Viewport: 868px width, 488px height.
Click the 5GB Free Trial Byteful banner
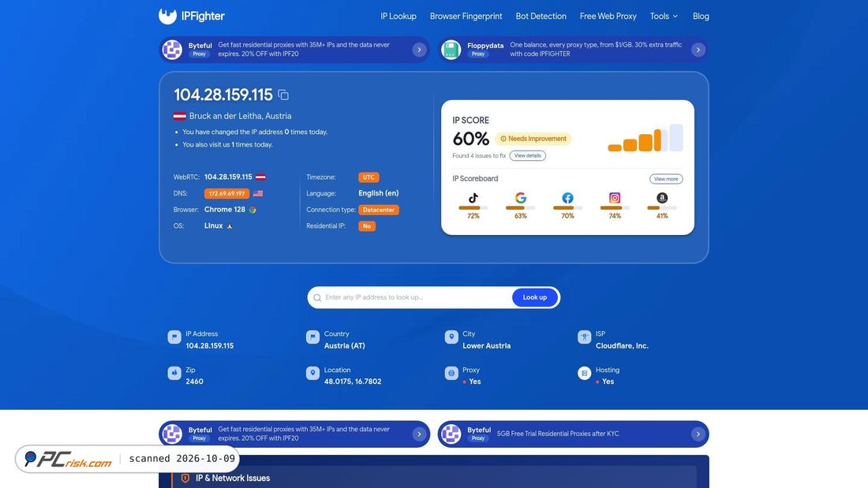(574, 434)
